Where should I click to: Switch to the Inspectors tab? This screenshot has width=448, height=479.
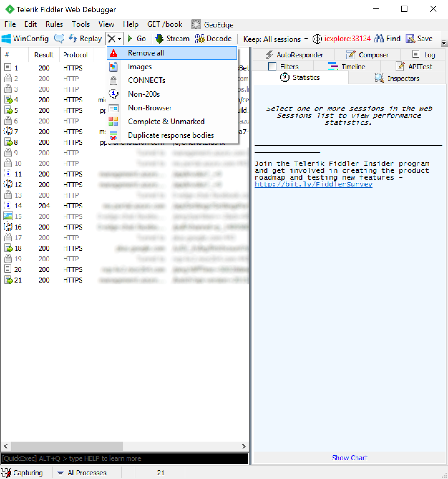tap(397, 78)
